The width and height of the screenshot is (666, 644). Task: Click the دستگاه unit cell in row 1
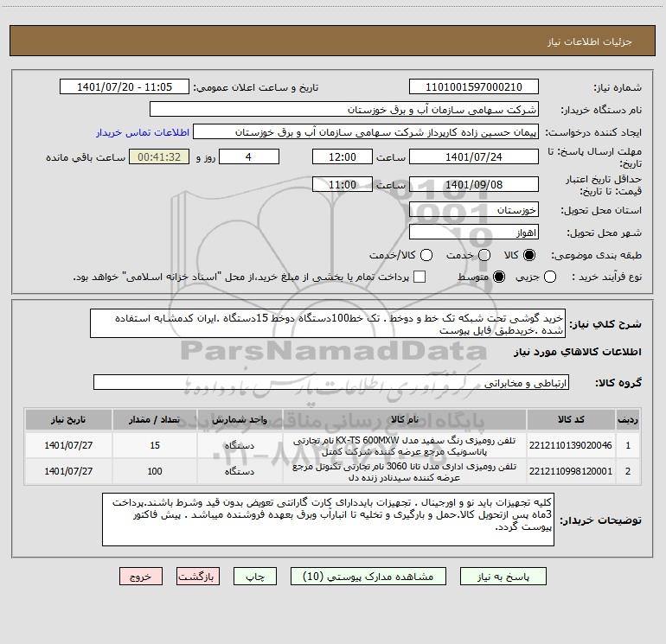click(x=240, y=445)
